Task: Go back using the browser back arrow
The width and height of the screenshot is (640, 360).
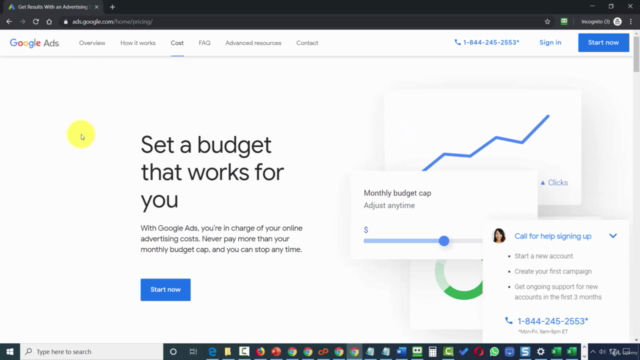Action: [x=9, y=22]
